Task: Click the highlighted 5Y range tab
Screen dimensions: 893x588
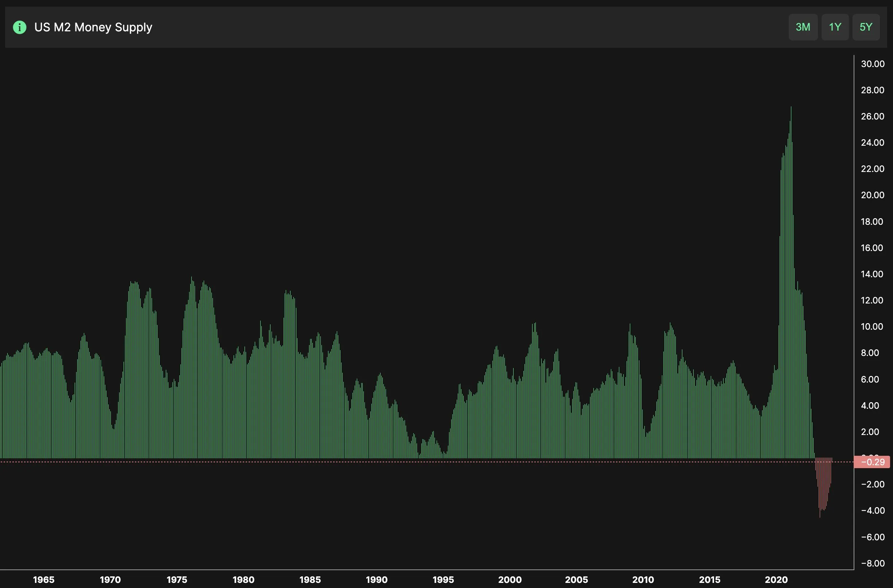Action: (x=866, y=27)
